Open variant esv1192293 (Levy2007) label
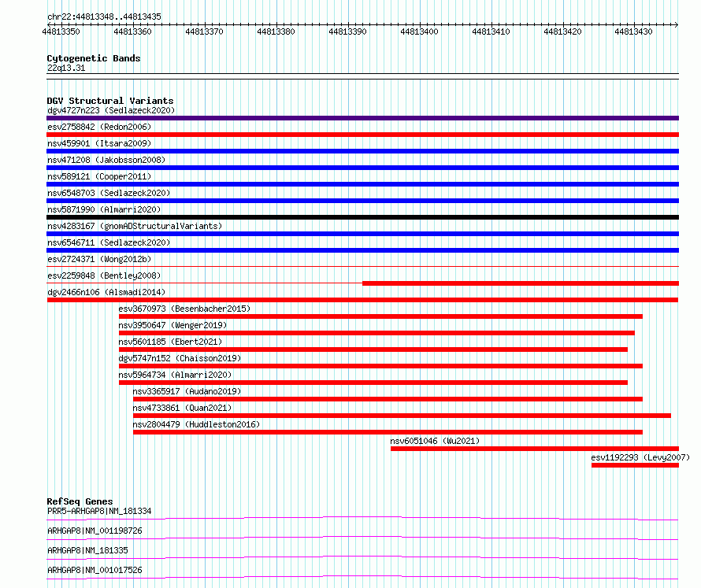 point(640,457)
